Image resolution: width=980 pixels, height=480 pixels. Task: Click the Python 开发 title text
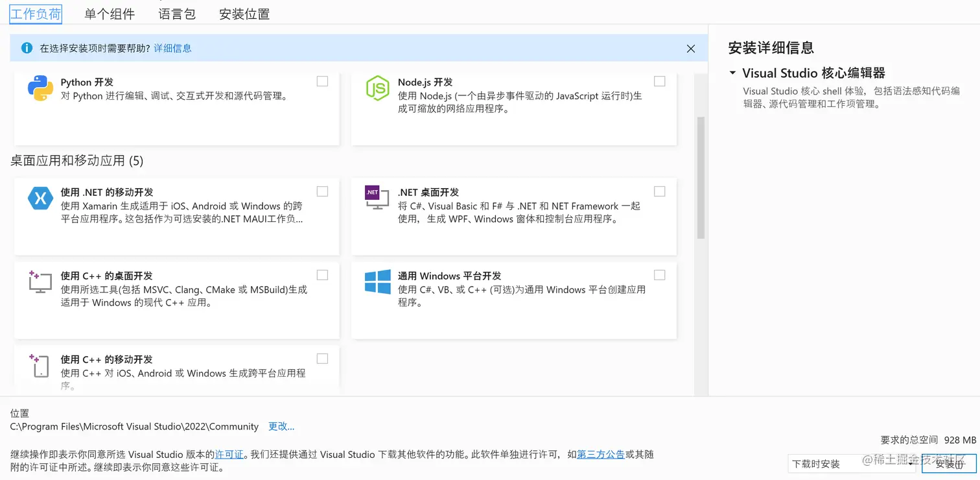[87, 82]
